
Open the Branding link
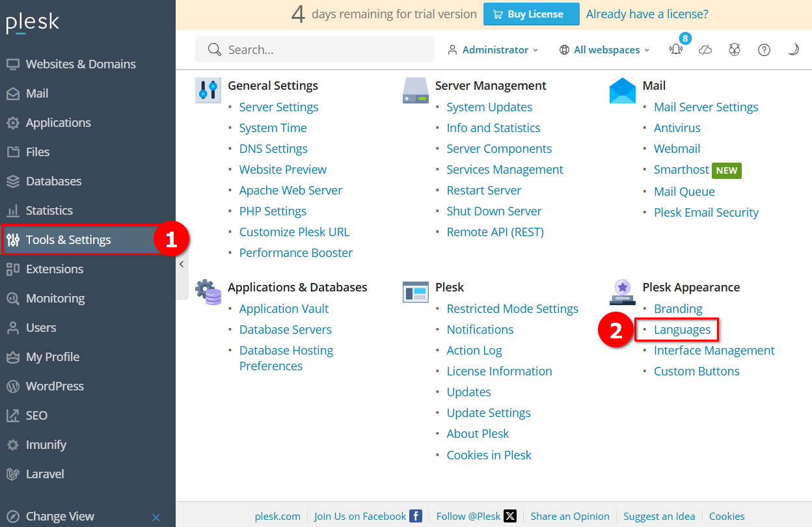click(x=678, y=309)
